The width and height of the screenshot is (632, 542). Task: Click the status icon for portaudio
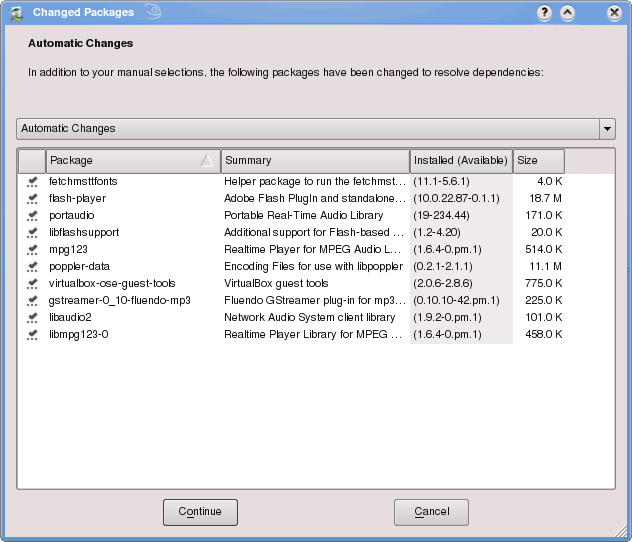pos(32,216)
